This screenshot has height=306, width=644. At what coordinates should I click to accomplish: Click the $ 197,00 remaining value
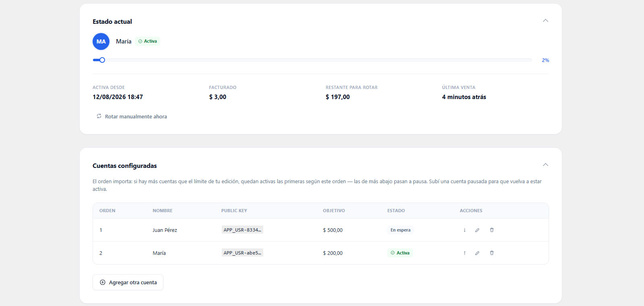pos(338,97)
